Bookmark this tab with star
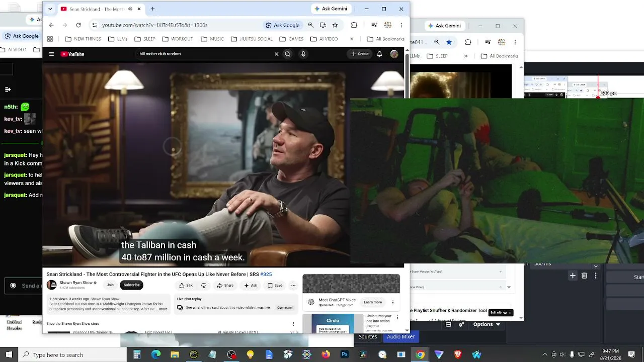The height and width of the screenshot is (362, 644). point(335,25)
